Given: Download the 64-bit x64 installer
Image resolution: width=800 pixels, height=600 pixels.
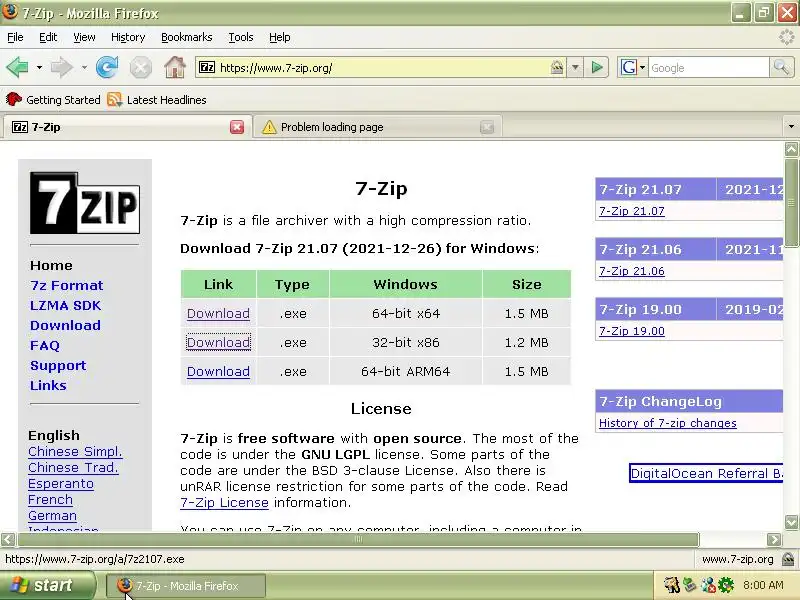Looking at the screenshot, I should click(x=218, y=313).
